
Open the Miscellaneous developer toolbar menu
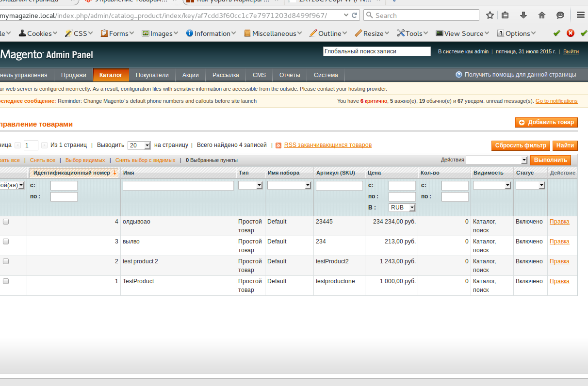click(273, 33)
